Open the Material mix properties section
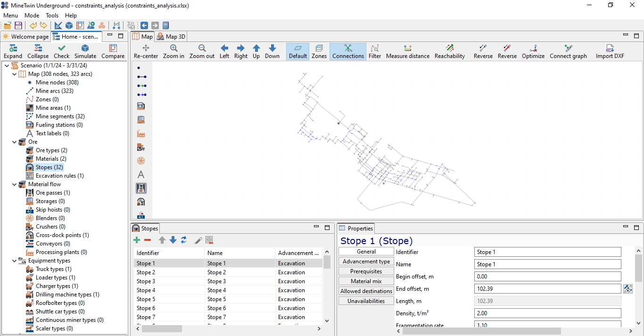The image size is (644, 336). point(366,281)
